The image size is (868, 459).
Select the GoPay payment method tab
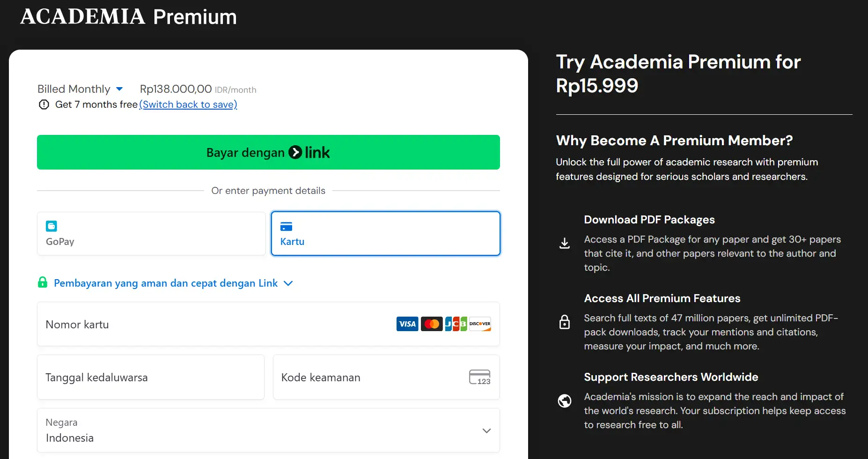[x=151, y=234]
